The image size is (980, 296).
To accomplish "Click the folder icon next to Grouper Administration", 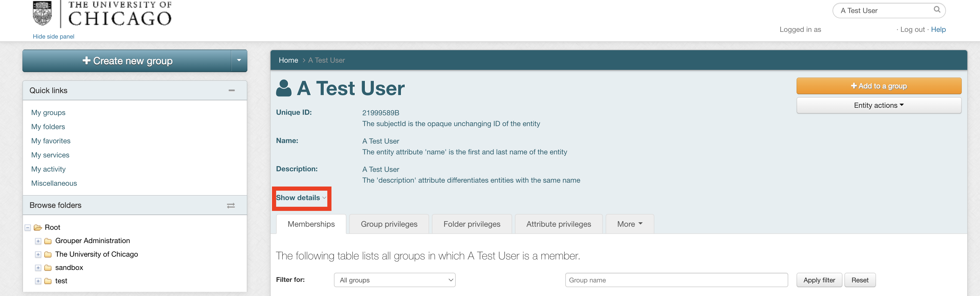I will 48,240.
